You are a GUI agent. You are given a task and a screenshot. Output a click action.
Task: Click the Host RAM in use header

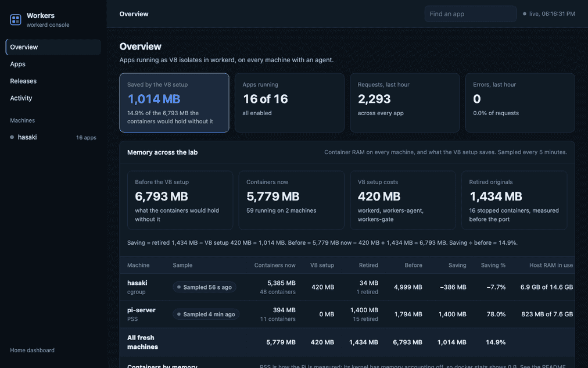click(x=551, y=265)
